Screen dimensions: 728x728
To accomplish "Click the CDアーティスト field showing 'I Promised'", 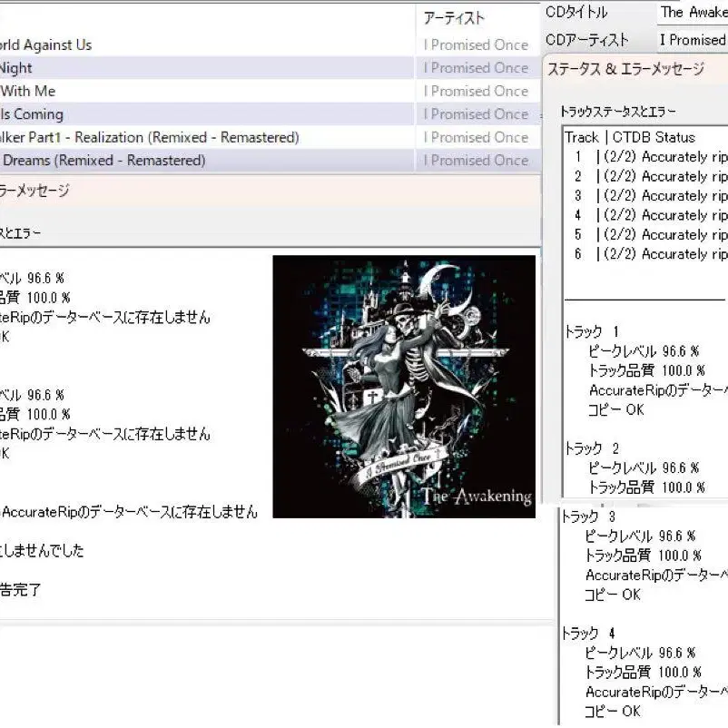I will (693, 40).
